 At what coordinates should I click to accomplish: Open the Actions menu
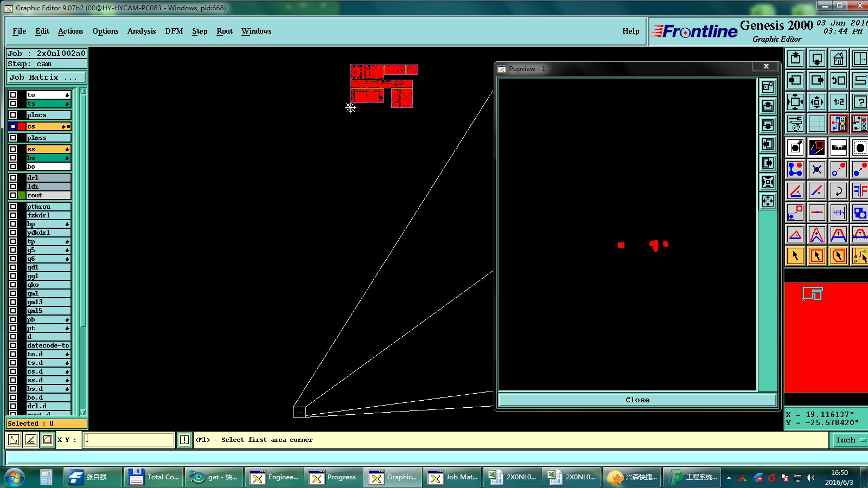[x=71, y=31]
